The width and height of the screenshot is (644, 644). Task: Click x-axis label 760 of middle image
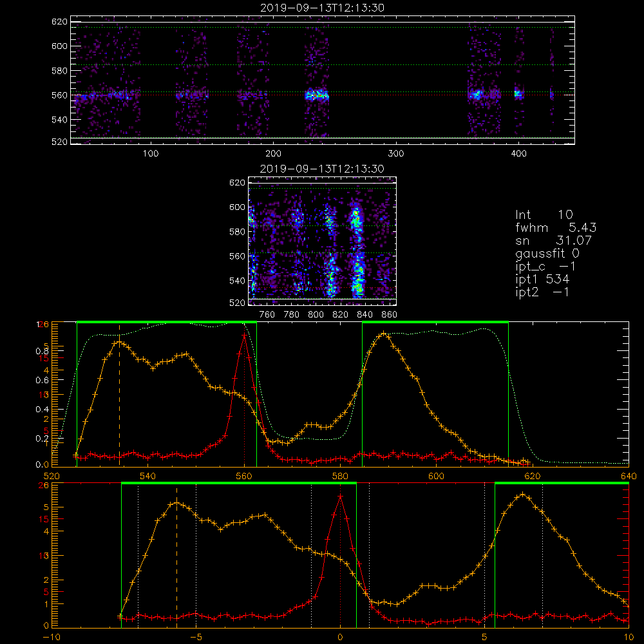pos(267,315)
